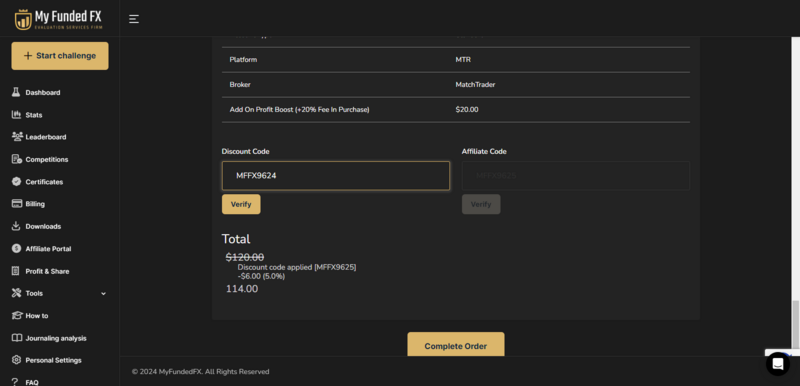
Task: Open Billing using the card icon
Action: click(x=16, y=203)
